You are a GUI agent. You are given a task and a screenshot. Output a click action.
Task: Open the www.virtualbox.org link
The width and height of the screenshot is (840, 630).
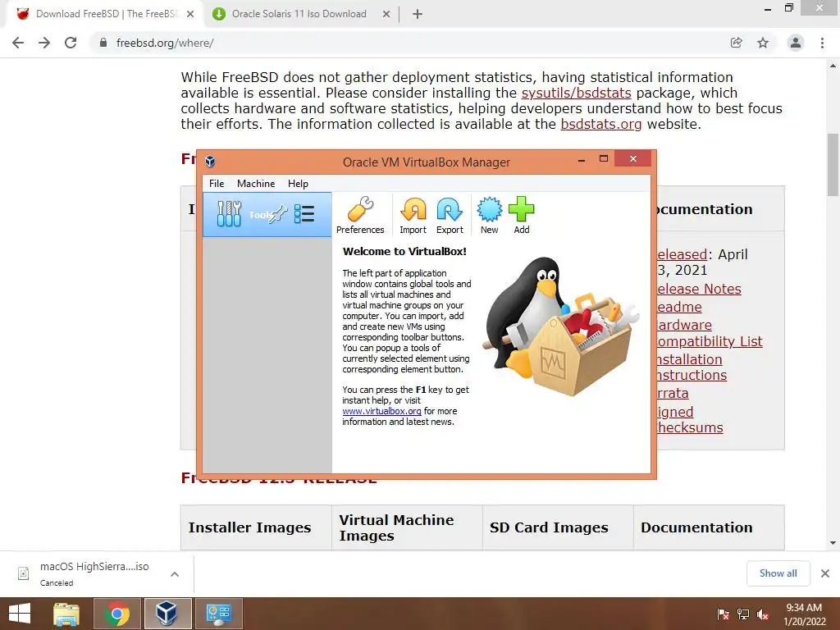pyautogui.click(x=382, y=411)
